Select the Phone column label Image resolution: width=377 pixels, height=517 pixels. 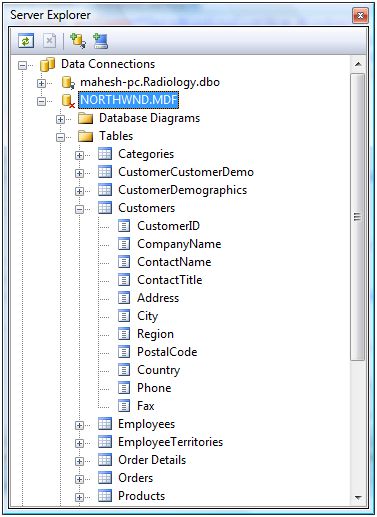pyautogui.click(x=154, y=388)
